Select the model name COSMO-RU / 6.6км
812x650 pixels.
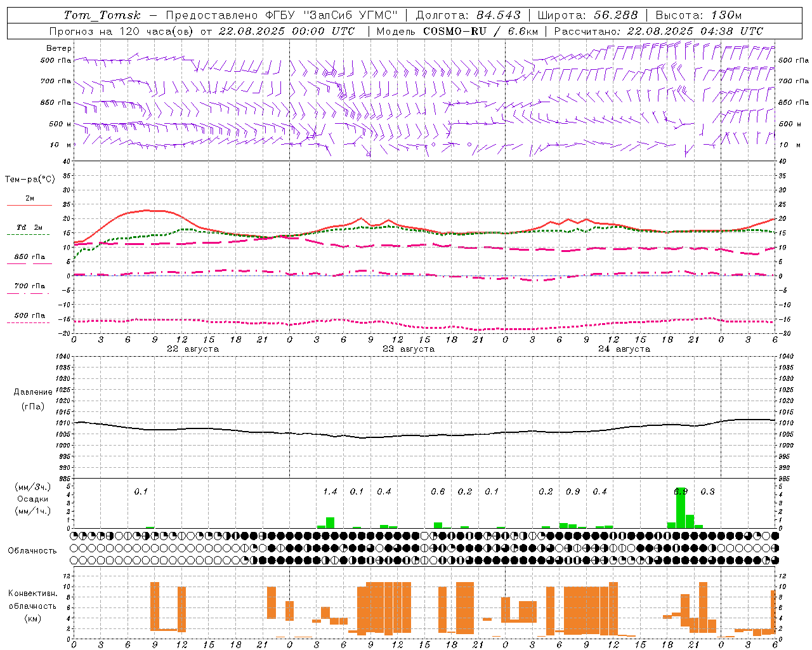click(x=481, y=31)
